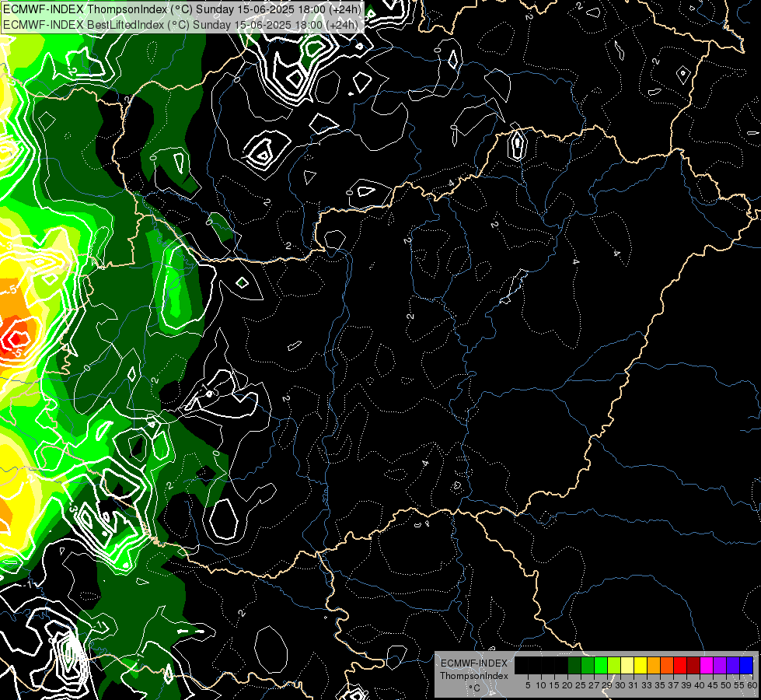This screenshot has height=700, width=761.
Task: Click the '°C' unit label in legend
Action: [x=475, y=688]
